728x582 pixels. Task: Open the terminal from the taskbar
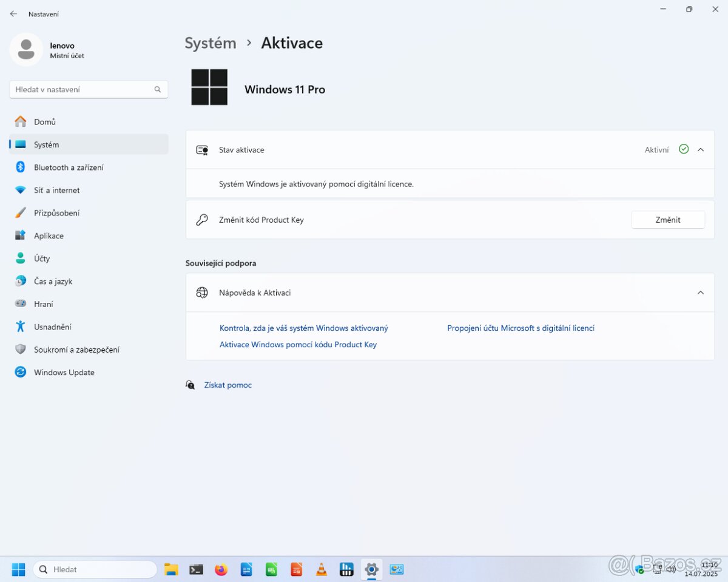pos(196,569)
